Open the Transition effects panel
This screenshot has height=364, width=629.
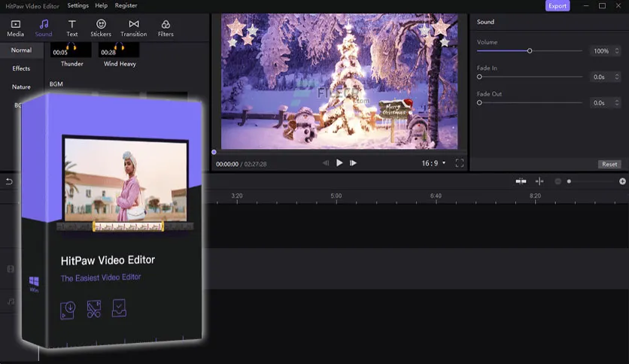pos(134,29)
